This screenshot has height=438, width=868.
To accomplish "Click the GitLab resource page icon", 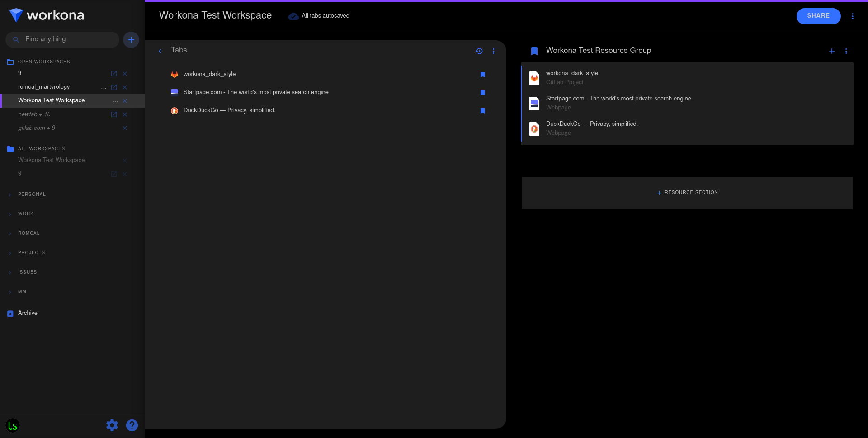I will (534, 78).
